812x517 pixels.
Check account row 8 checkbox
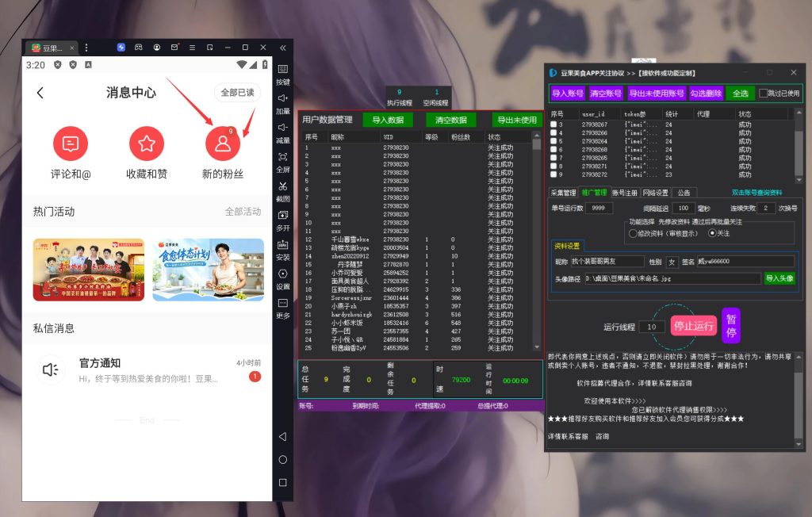click(x=553, y=167)
